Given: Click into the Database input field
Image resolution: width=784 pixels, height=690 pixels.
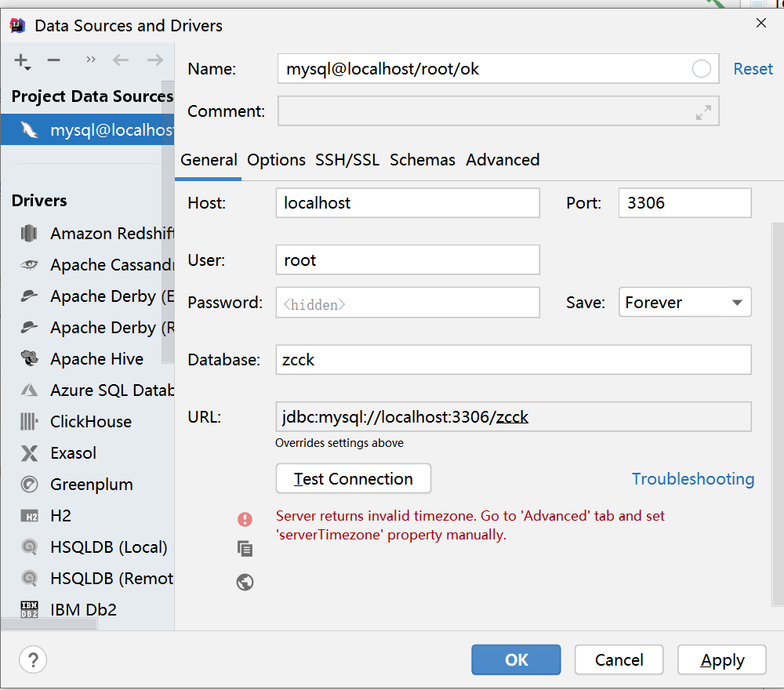Looking at the screenshot, I should click(514, 360).
